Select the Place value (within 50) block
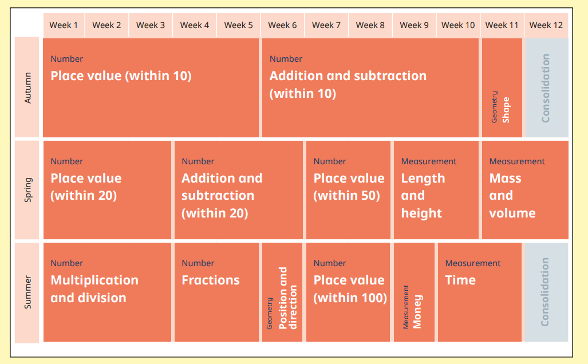 click(x=348, y=189)
